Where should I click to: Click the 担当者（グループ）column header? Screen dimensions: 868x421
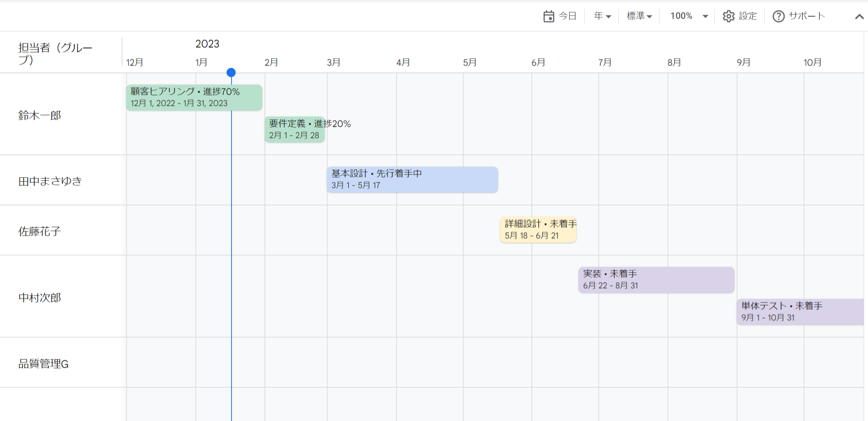point(55,54)
